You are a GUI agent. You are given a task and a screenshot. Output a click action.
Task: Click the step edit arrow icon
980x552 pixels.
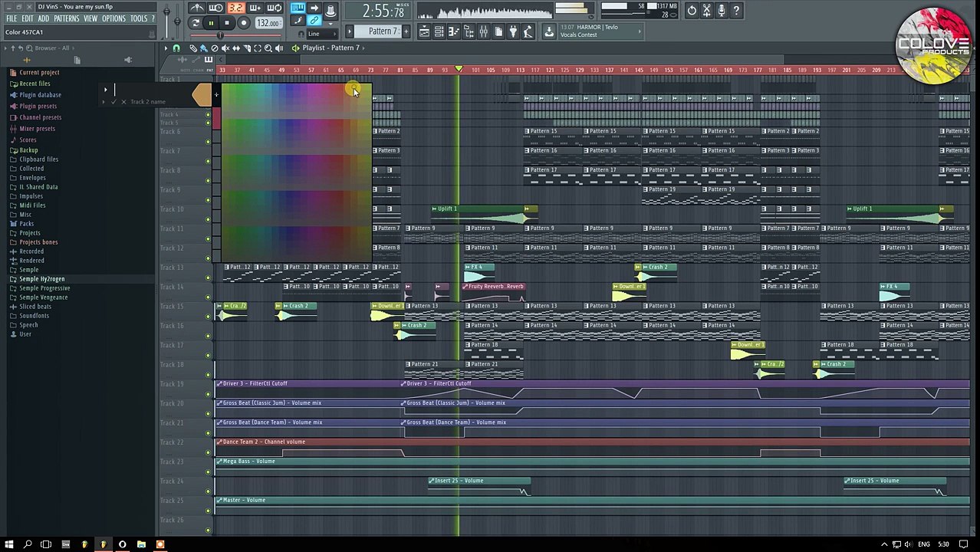click(314, 8)
